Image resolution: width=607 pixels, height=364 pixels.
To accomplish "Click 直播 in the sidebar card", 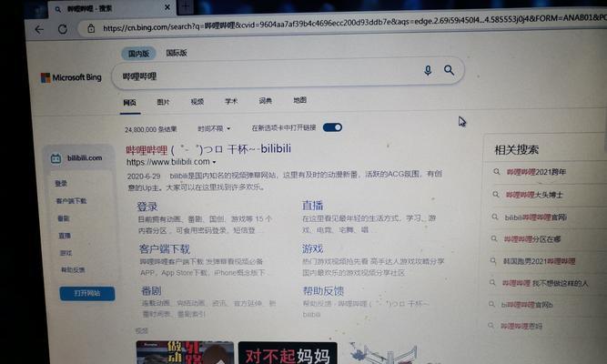I will [x=65, y=236].
